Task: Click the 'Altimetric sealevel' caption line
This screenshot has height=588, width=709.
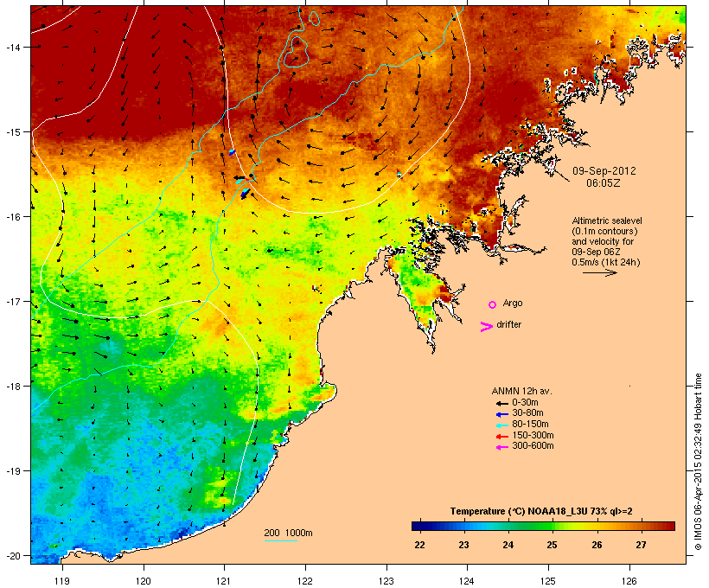Action: 607,220
